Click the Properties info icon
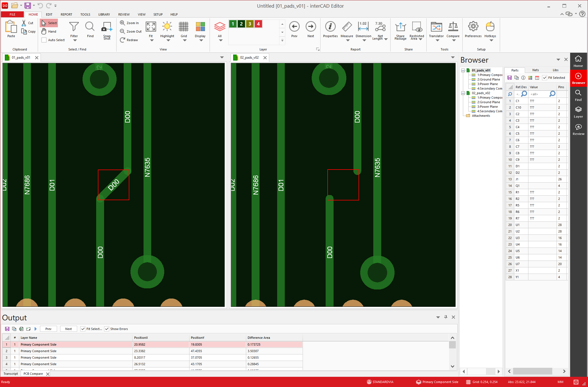 pyautogui.click(x=330, y=27)
